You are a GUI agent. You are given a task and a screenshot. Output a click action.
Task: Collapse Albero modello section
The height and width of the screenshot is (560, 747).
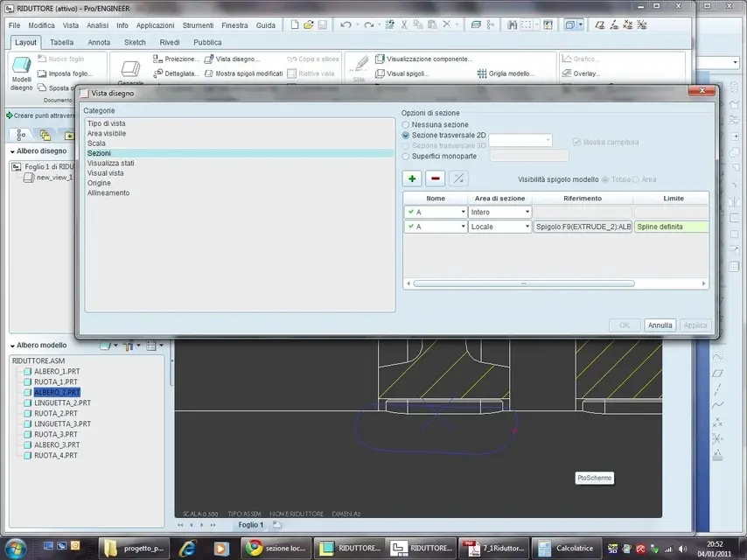tap(12, 346)
